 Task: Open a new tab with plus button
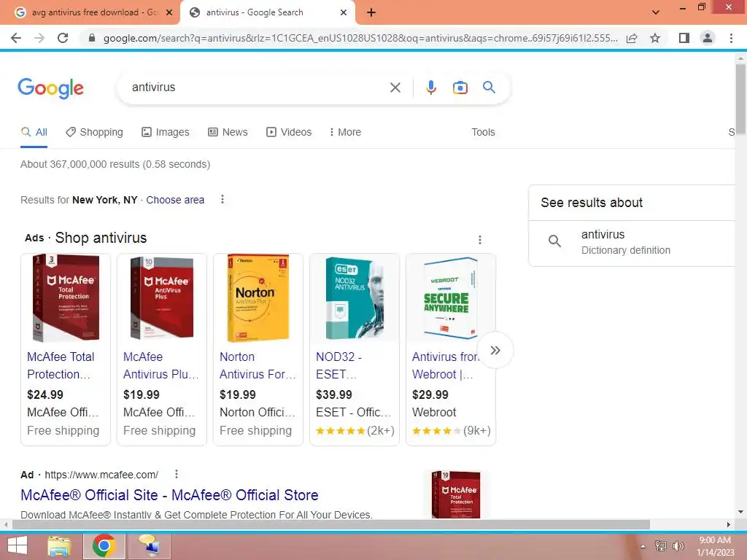coord(371,12)
